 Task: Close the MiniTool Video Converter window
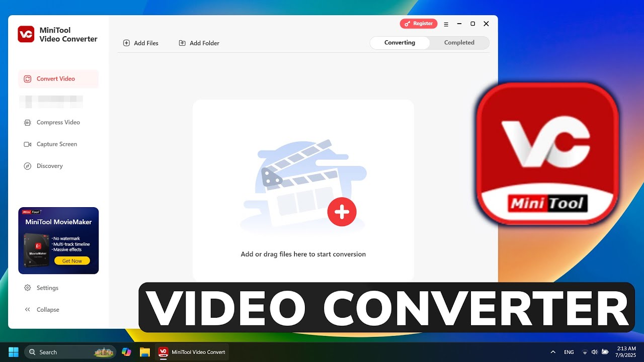pyautogui.click(x=486, y=24)
